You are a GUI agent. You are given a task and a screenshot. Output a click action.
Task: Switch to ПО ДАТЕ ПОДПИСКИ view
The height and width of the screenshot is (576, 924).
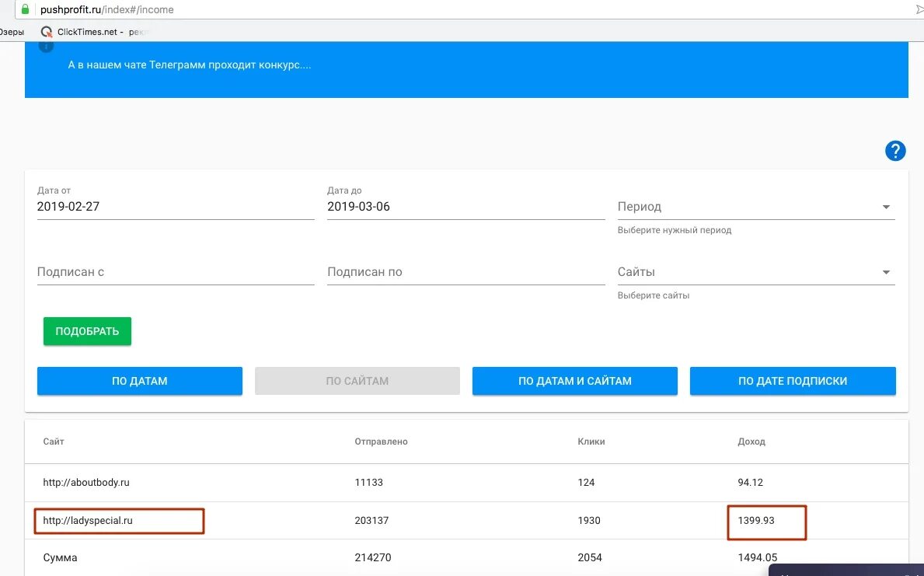pos(793,381)
